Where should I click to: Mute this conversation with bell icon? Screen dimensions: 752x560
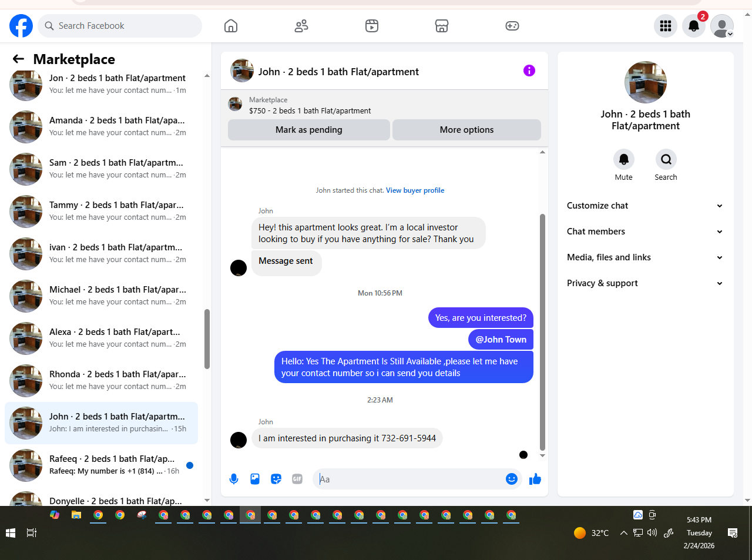[x=624, y=159]
